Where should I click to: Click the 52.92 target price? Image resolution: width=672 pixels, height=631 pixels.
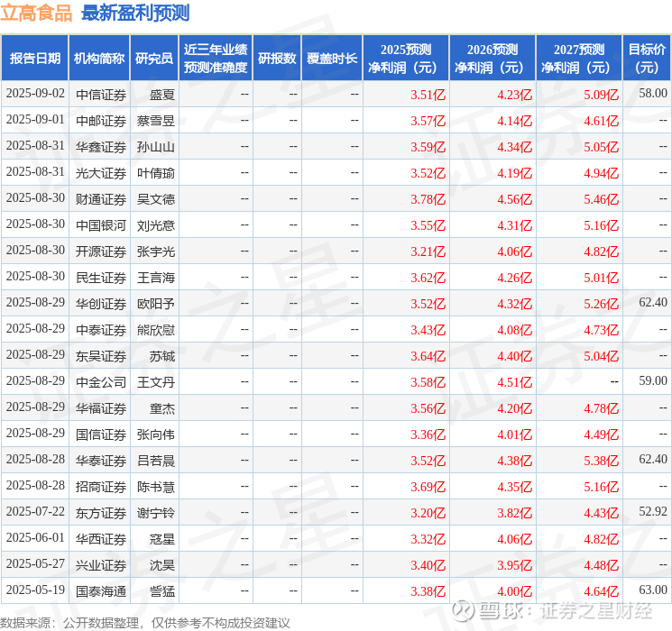pos(653,511)
